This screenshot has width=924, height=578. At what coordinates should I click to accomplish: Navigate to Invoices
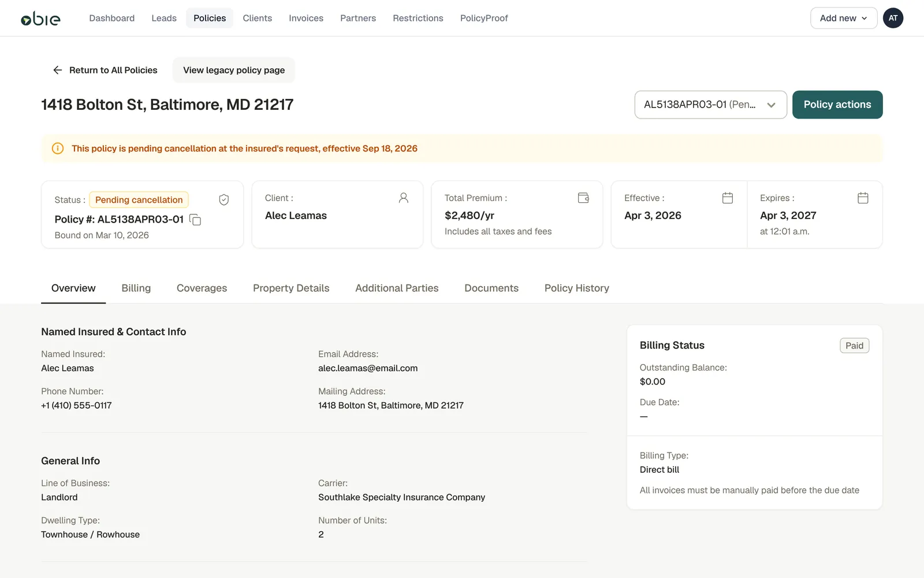[306, 18]
